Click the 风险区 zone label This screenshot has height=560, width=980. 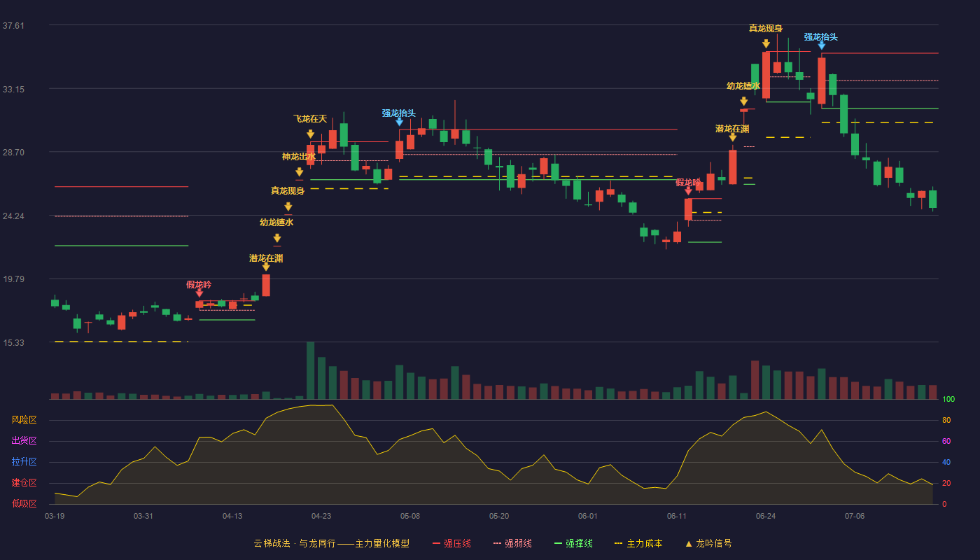pos(24,420)
